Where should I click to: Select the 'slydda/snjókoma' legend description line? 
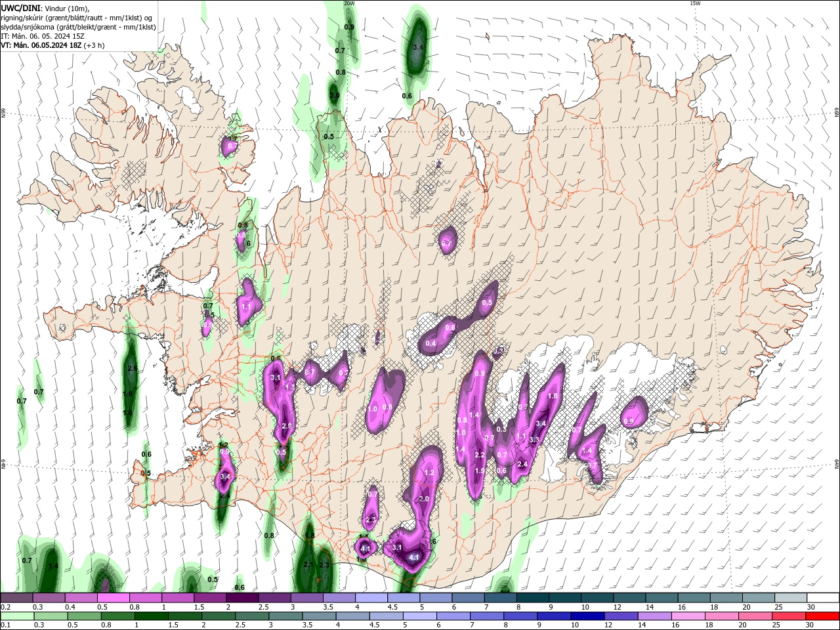pos(78,27)
